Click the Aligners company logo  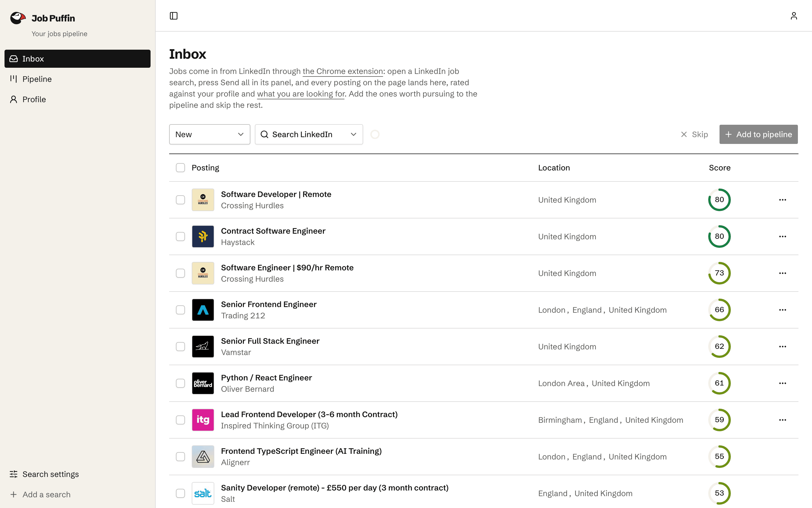coord(203,457)
